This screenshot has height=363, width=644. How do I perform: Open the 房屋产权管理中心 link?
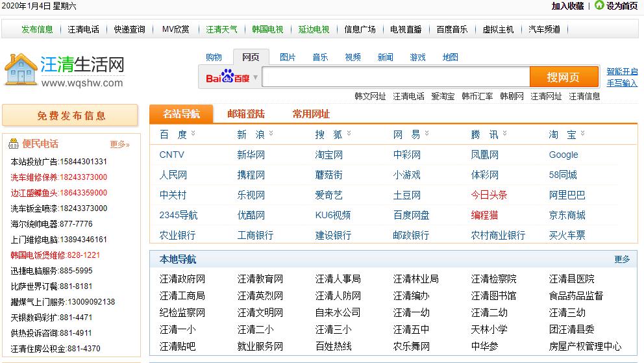tap(585, 347)
